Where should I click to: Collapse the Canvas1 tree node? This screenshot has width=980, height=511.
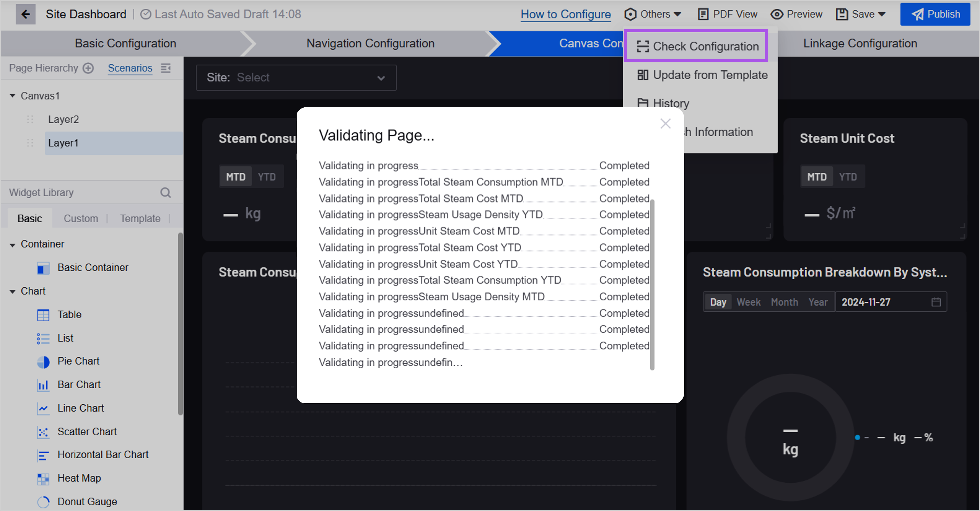pyautogui.click(x=12, y=96)
